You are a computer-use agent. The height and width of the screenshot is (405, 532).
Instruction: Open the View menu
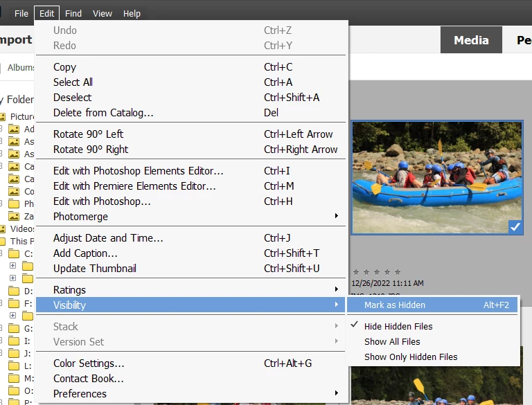click(x=102, y=14)
